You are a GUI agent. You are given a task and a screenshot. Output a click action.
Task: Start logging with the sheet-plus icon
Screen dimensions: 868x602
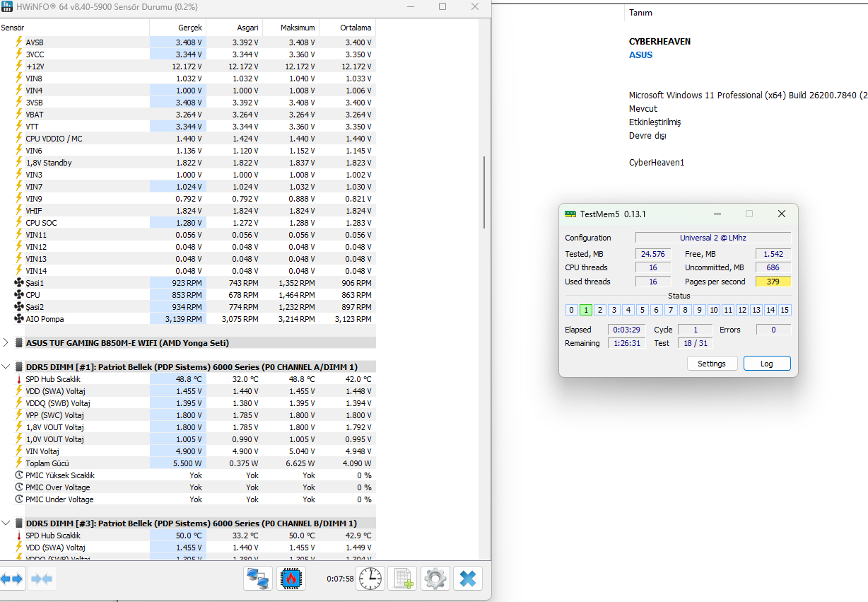point(404,579)
